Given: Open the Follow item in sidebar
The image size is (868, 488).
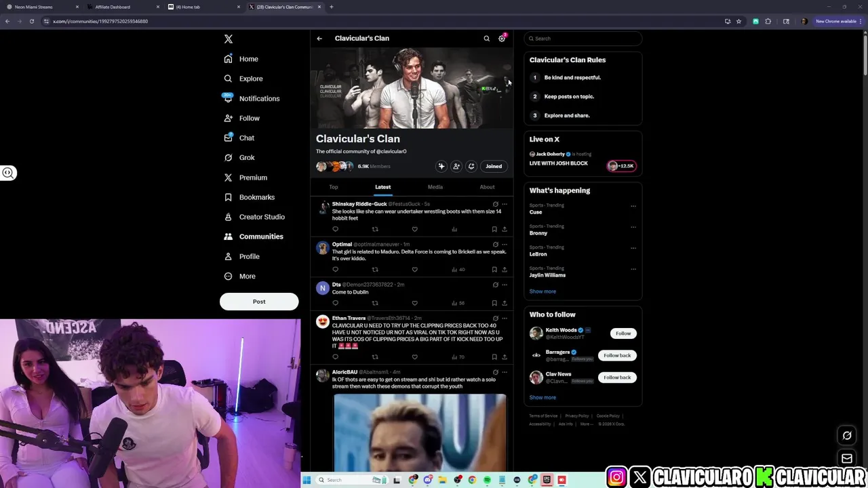Looking at the screenshot, I should tap(242, 118).
